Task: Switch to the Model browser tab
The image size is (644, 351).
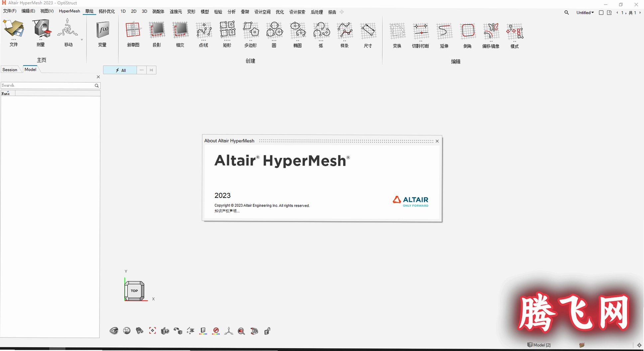Action: 30,69
